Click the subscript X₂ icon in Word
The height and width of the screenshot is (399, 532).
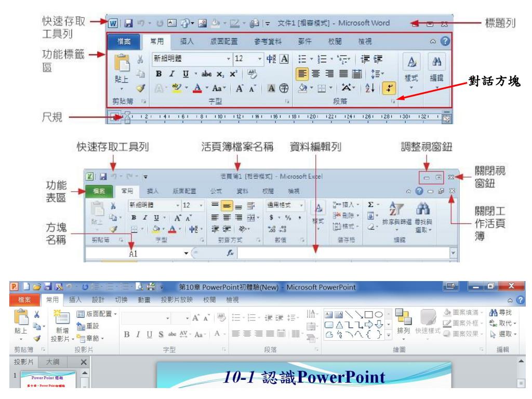click(x=220, y=74)
